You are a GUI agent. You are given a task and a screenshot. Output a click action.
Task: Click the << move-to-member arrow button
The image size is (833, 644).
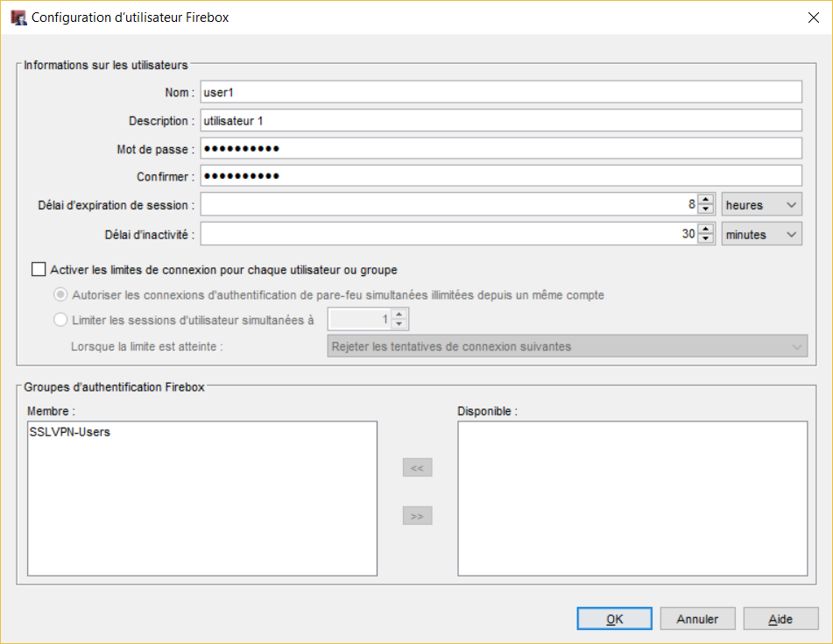point(417,468)
